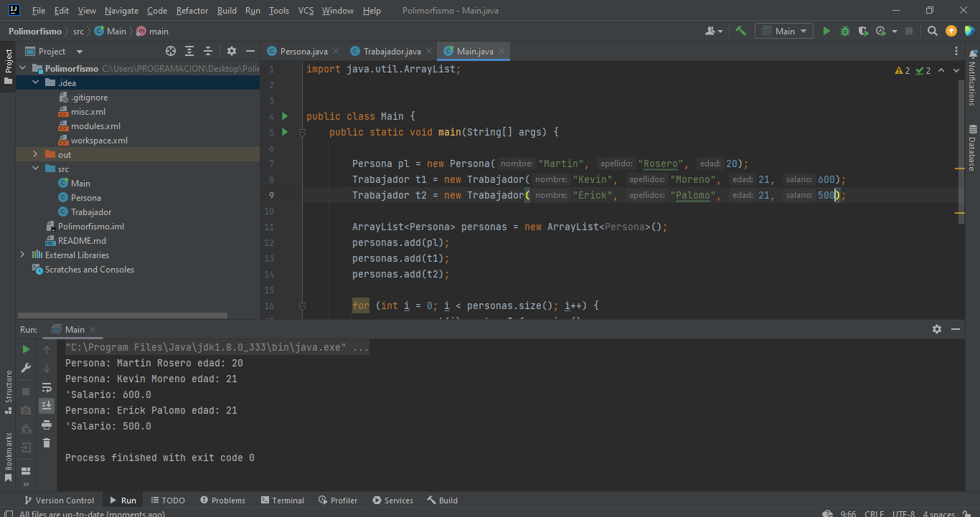Enable scroll to end in console output
The image size is (980, 517).
tap(46, 405)
